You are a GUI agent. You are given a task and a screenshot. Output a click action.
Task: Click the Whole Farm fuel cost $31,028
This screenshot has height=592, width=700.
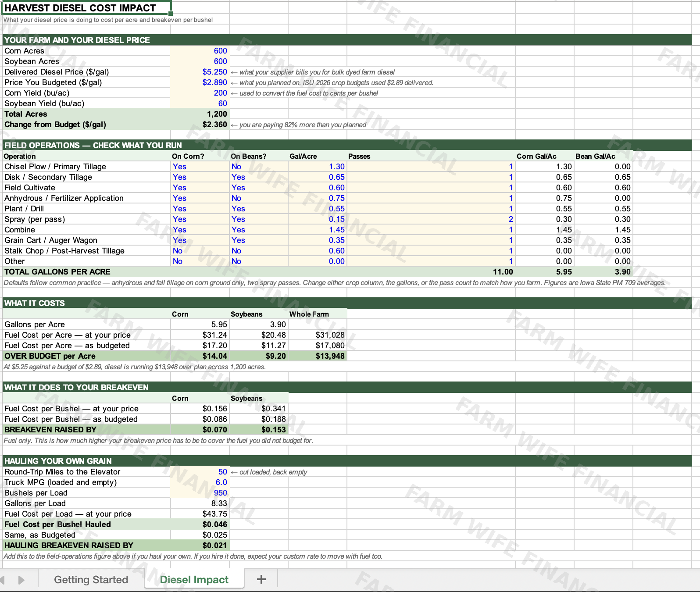tap(318, 335)
